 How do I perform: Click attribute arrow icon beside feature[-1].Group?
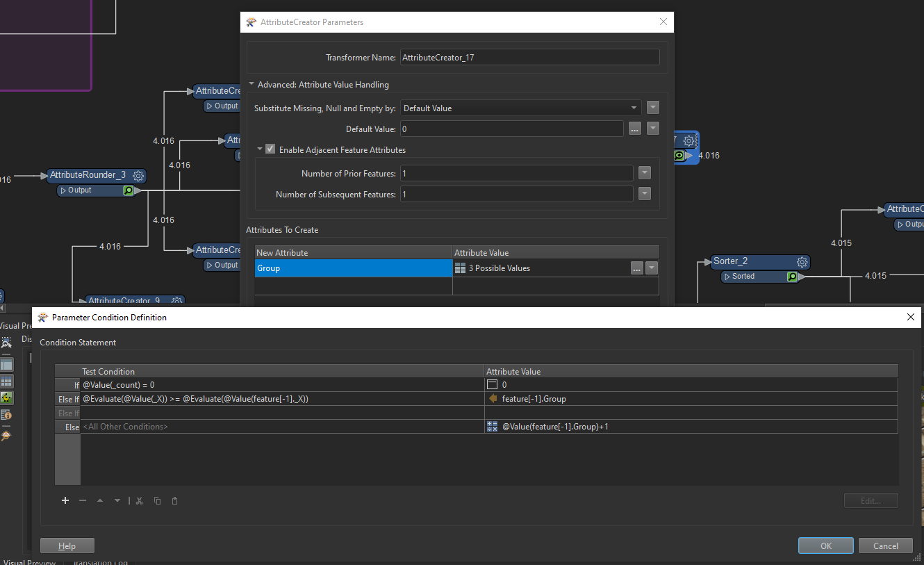tap(493, 399)
